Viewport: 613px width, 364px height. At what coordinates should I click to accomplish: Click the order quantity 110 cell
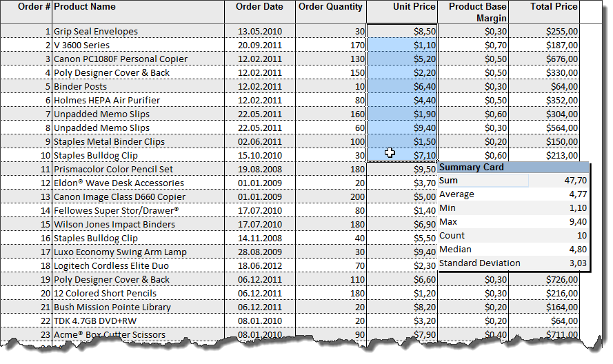point(331,279)
